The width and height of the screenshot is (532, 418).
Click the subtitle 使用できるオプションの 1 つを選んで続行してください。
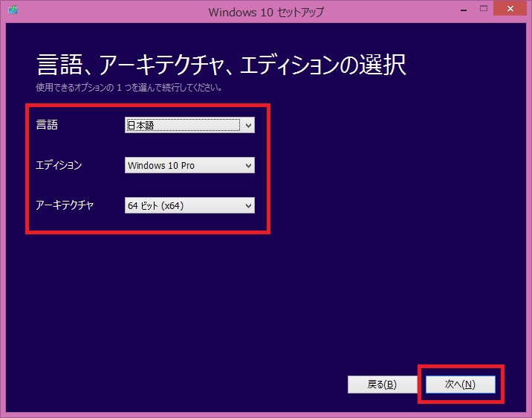tap(129, 88)
